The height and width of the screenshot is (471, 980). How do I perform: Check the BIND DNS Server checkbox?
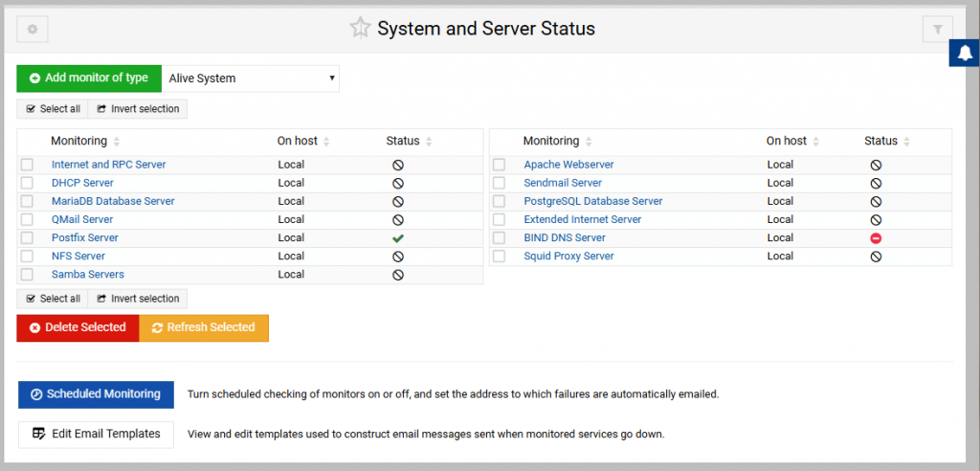[x=499, y=237]
